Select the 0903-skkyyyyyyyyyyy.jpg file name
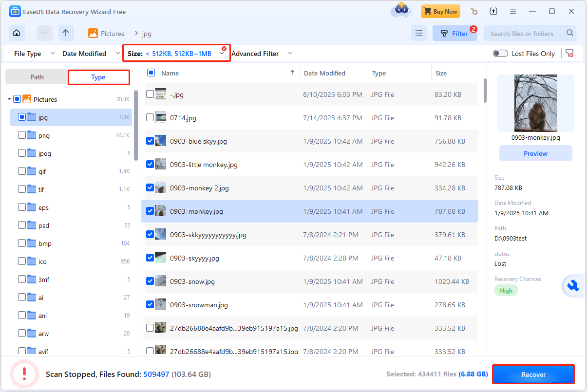587x392 pixels. [x=208, y=235]
